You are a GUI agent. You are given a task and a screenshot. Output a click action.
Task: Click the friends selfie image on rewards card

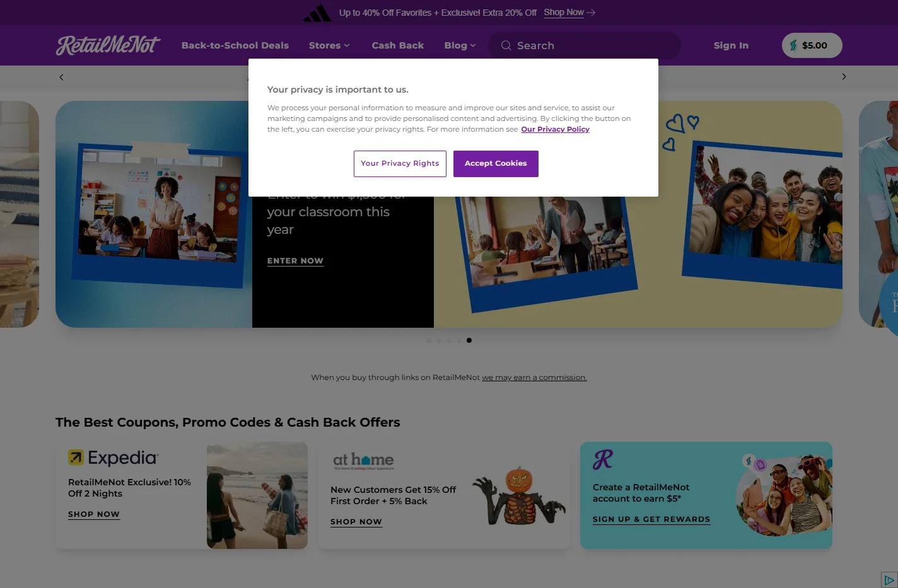[x=784, y=495]
